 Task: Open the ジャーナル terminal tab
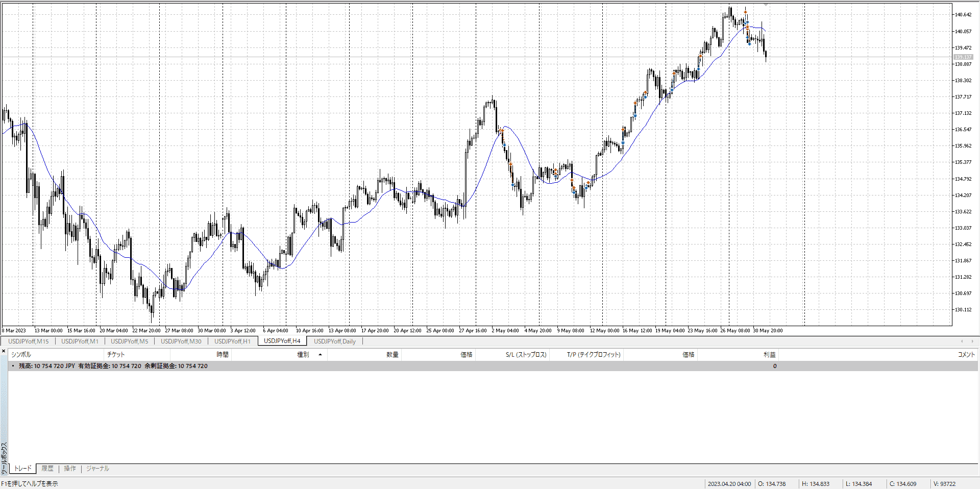[x=97, y=469]
